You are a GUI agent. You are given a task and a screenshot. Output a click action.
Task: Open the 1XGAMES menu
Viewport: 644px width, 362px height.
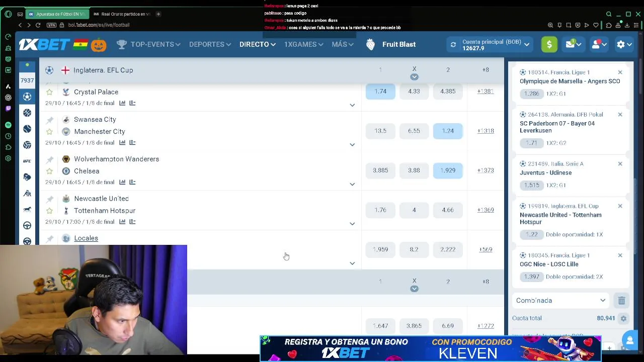tap(303, 44)
